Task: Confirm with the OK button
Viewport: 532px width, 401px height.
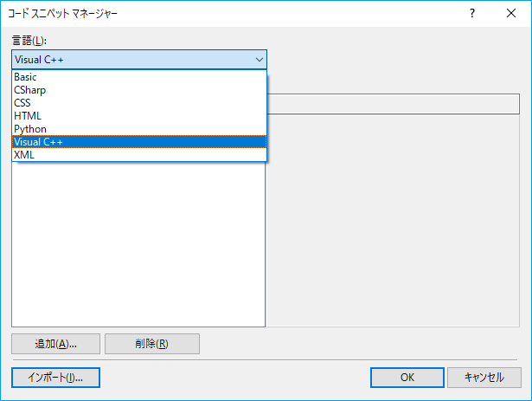Action: [x=407, y=378]
